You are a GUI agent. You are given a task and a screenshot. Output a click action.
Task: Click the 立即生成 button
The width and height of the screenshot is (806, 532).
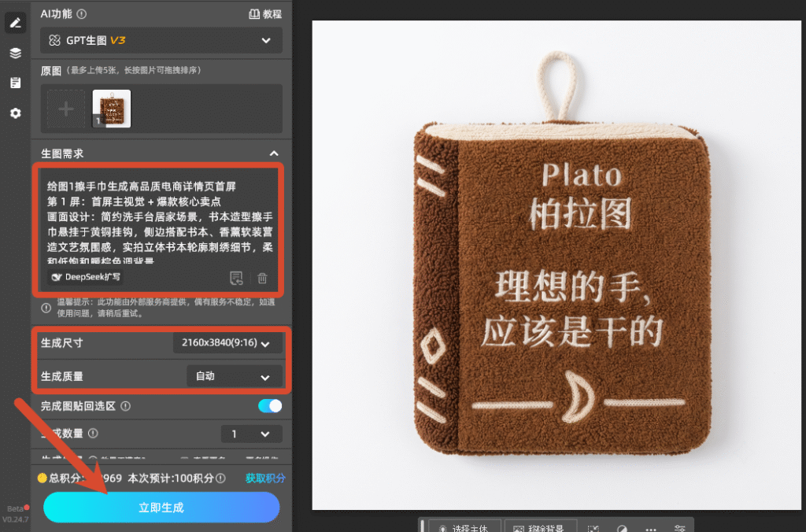coord(161,508)
